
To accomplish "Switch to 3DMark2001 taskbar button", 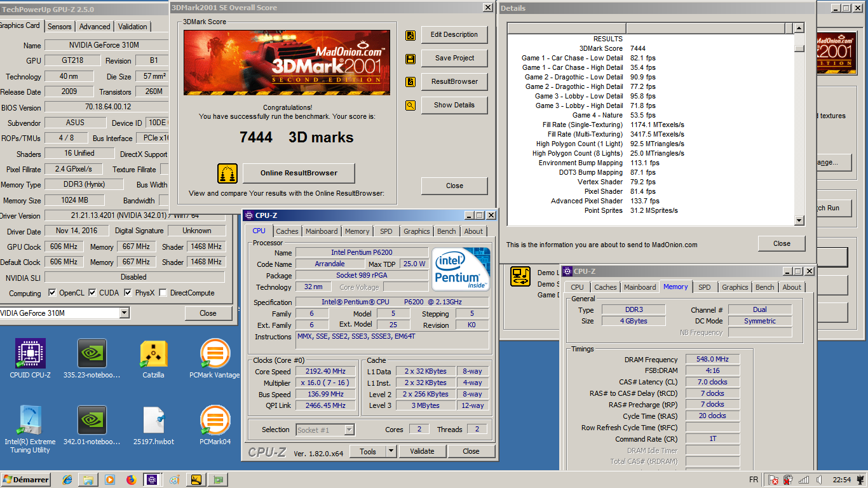I will (x=196, y=480).
